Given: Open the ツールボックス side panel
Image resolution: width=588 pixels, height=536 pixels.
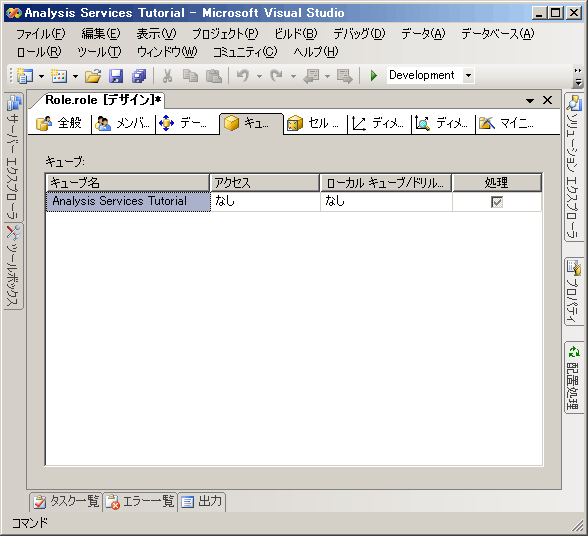Looking at the screenshot, I should click(14, 266).
